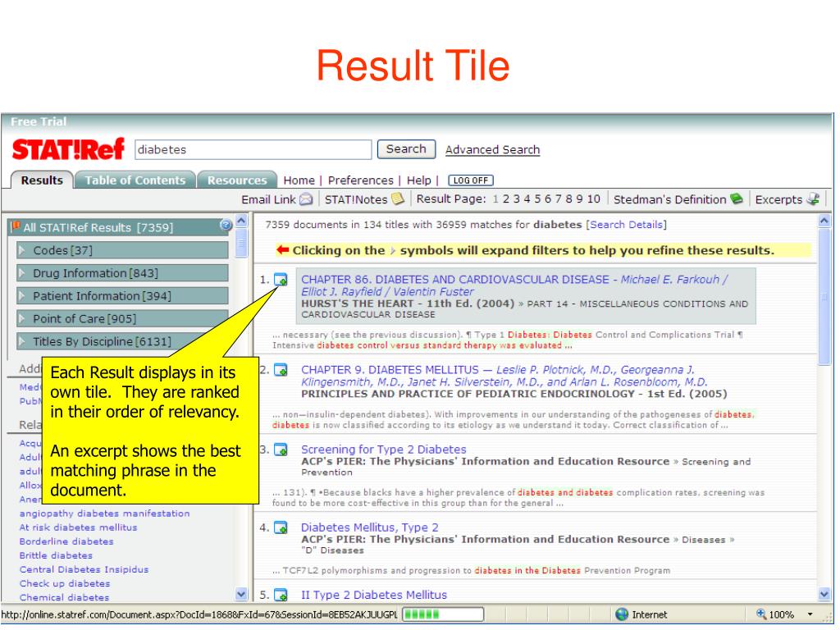840x630 pixels.
Task: Go to result page 10
Action: click(594, 199)
